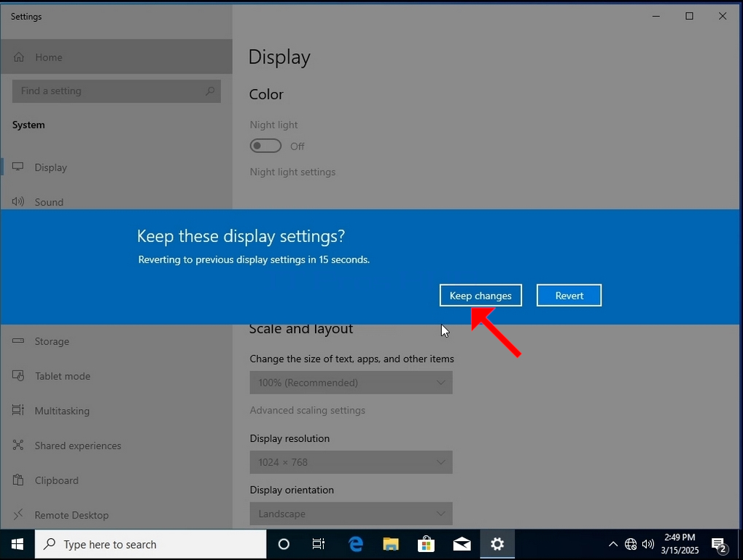Open Advanced scaling settings link
Image resolution: width=743 pixels, height=560 pixels.
(308, 411)
